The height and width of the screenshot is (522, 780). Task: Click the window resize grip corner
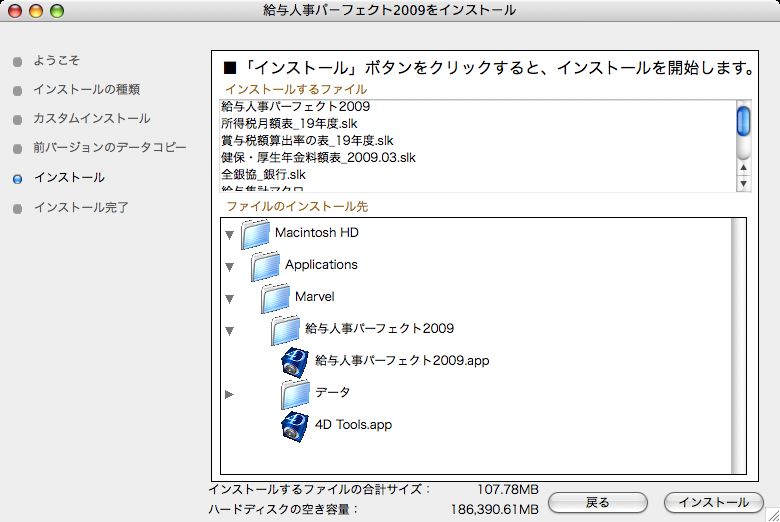coord(773,515)
